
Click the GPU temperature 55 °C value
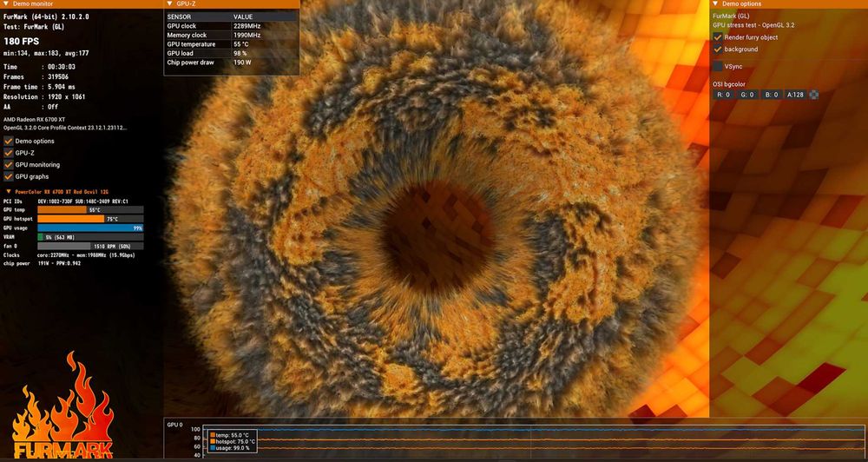(240, 44)
